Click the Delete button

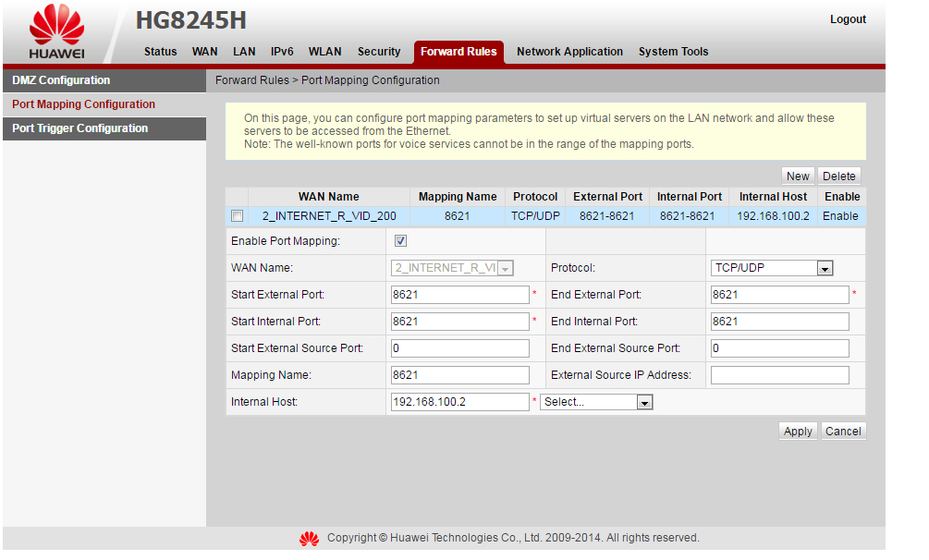838,176
